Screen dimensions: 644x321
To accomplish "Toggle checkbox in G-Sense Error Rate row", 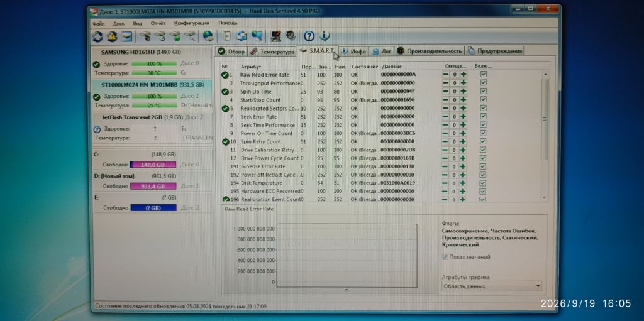I will tap(484, 166).
